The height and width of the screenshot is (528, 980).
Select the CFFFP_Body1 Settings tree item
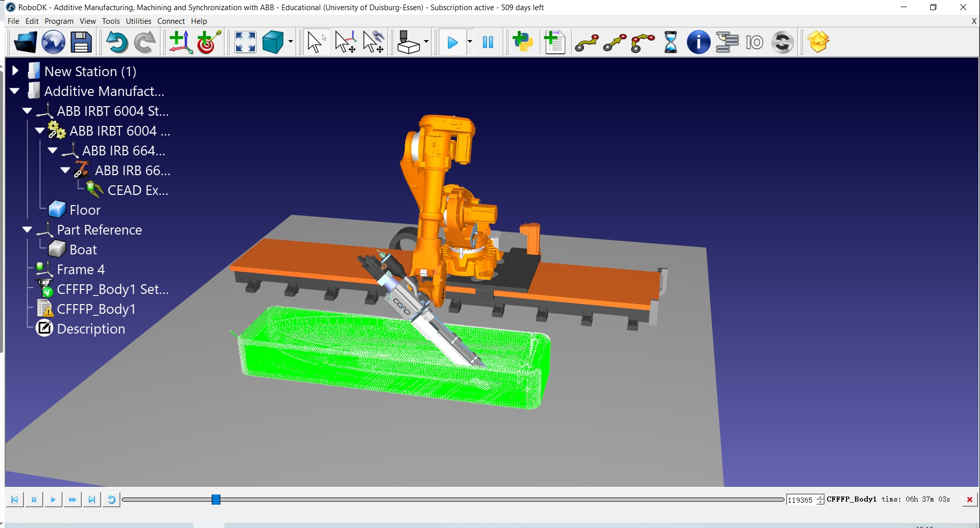point(112,289)
